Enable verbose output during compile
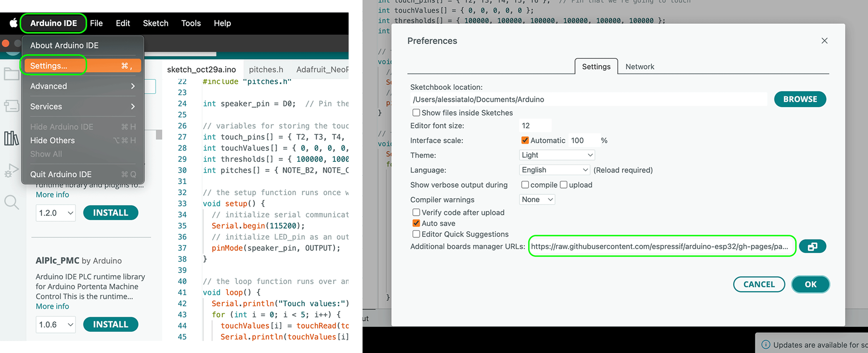Image resolution: width=868 pixels, height=353 pixels. (525, 185)
